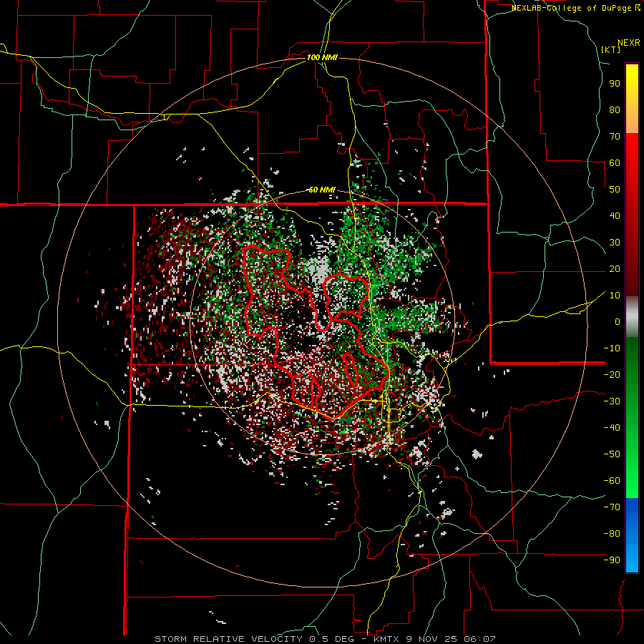
Task: Click the KMTX radar site identifier
Action: [388, 639]
